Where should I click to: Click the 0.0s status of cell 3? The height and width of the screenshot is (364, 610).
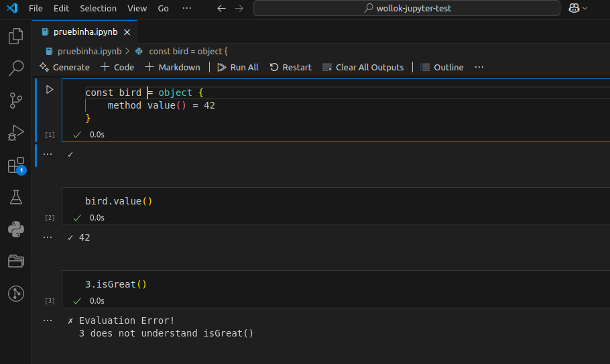(97, 301)
